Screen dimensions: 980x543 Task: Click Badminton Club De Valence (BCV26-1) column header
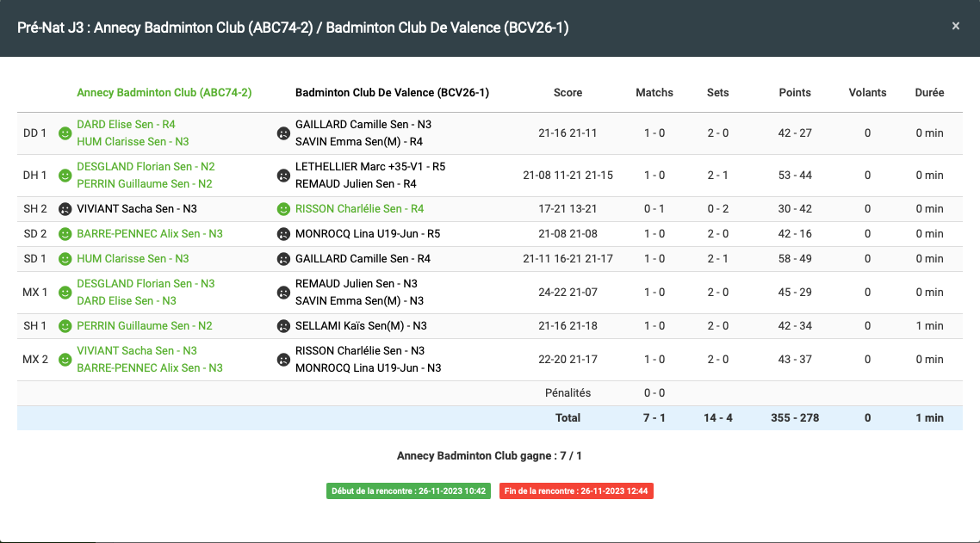coord(392,92)
